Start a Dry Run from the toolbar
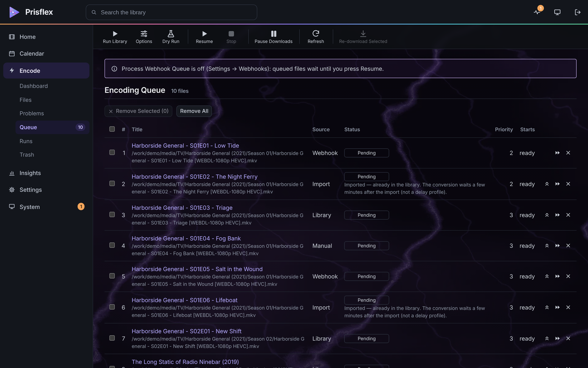This screenshot has width=588, height=368. (171, 37)
